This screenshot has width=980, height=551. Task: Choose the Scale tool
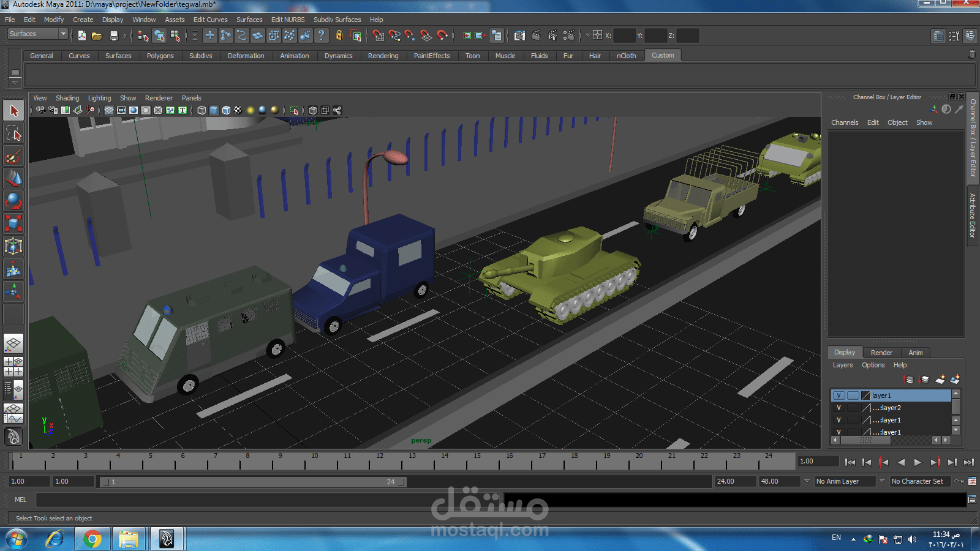[x=13, y=223]
